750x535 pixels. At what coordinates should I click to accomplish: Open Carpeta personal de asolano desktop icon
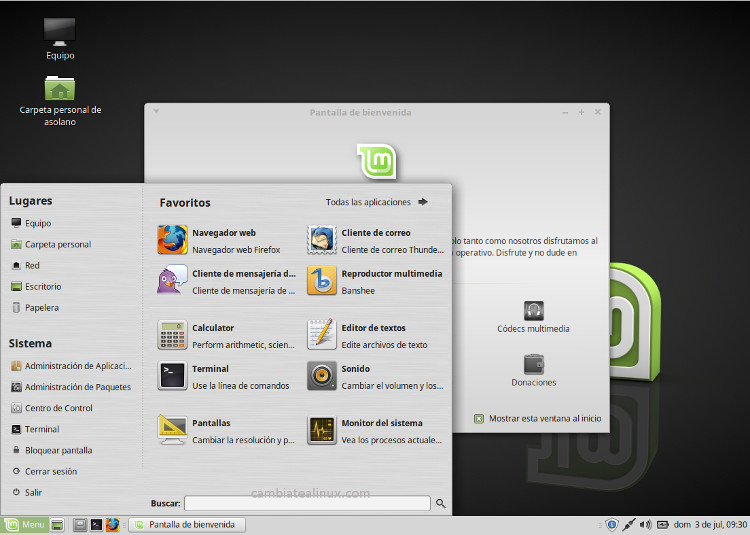coord(60,101)
